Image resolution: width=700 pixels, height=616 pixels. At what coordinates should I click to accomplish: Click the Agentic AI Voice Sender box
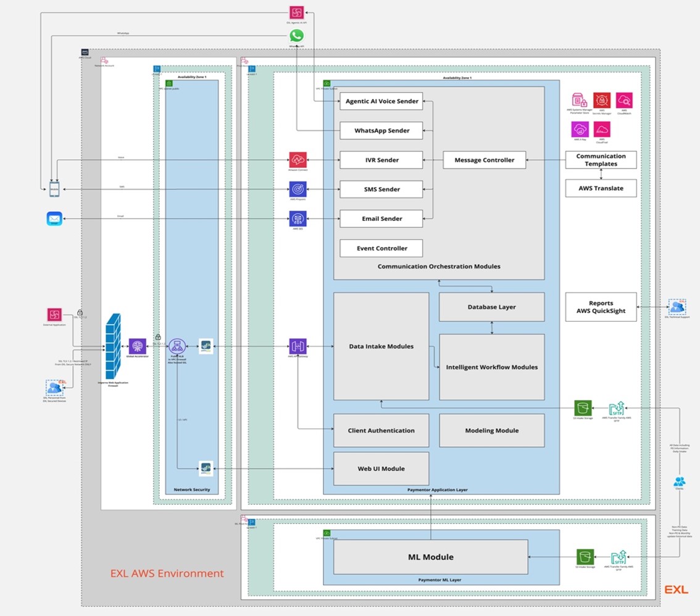pos(381,101)
